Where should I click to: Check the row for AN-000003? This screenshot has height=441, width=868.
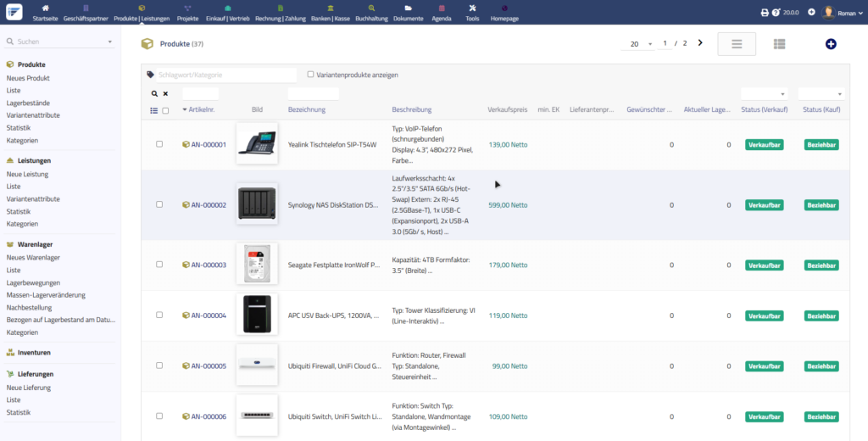point(159,265)
